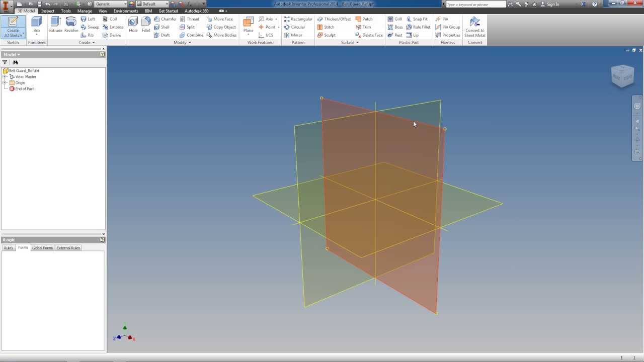This screenshot has height=362, width=644.
Task: Expand the View: Master node
Action: (5, 76)
